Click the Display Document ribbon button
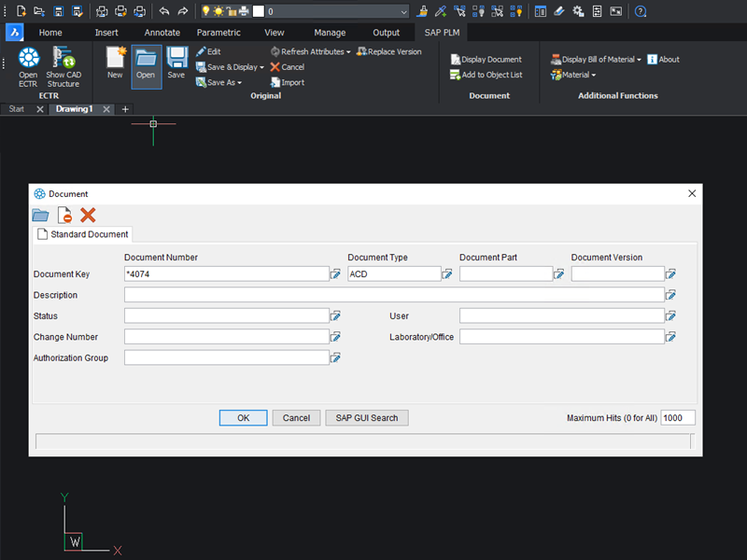747x560 pixels. tap(486, 60)
